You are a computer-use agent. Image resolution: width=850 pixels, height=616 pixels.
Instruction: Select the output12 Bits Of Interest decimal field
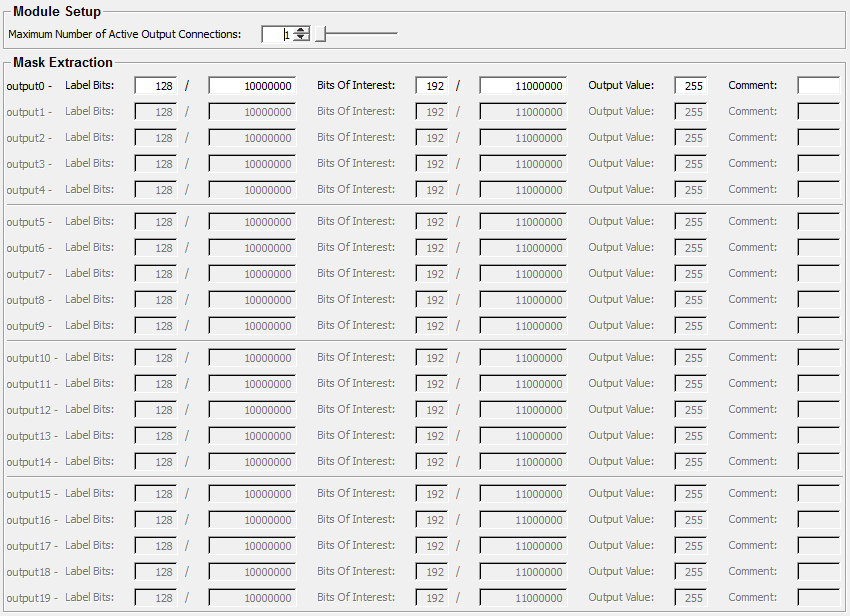(432, 410)
